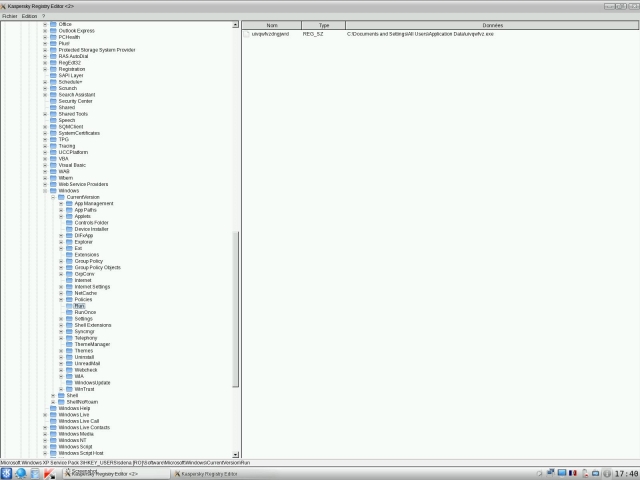Click the file manager icon in the taskbar
This screenshot has height=480, width=640.
point(35,473)
